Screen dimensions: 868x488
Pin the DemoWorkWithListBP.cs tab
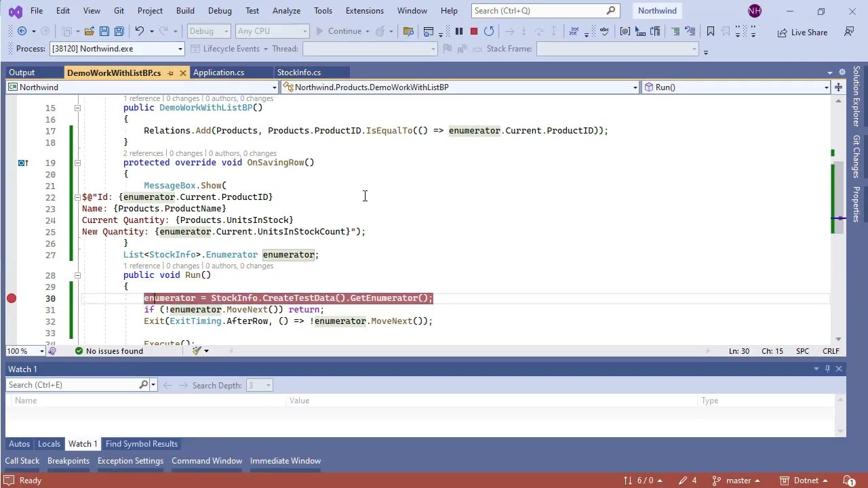pyautogui.click(x=170, y=73)
